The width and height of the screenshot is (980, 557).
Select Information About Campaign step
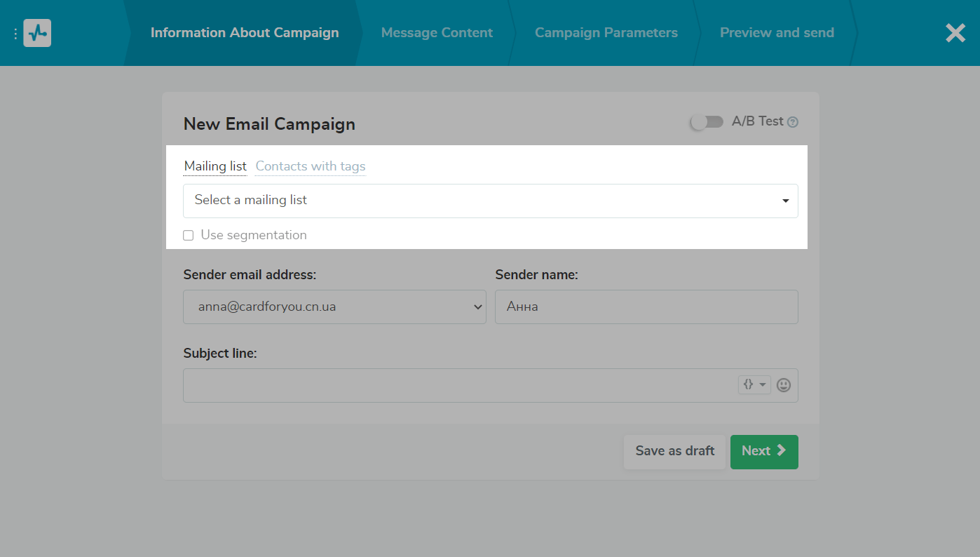[x=244, y=33]
